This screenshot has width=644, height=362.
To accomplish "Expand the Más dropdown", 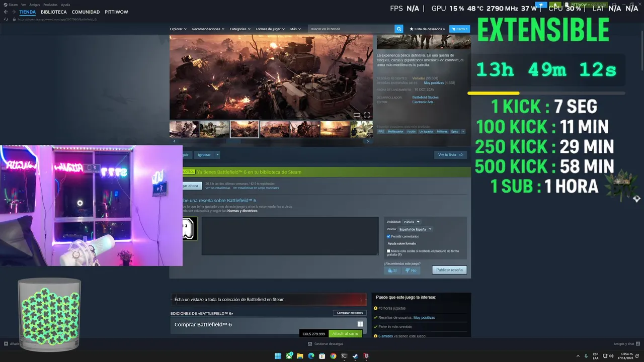I will tap(295, 29).
